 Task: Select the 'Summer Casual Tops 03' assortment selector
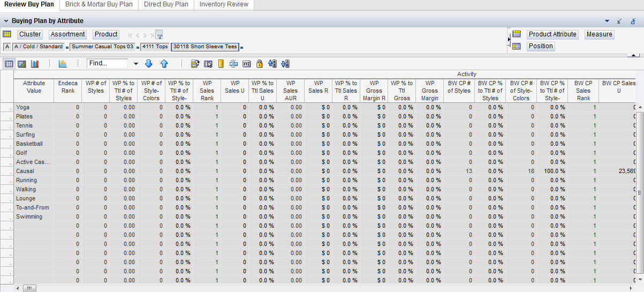pyautogui.click(x=102, y=47)
